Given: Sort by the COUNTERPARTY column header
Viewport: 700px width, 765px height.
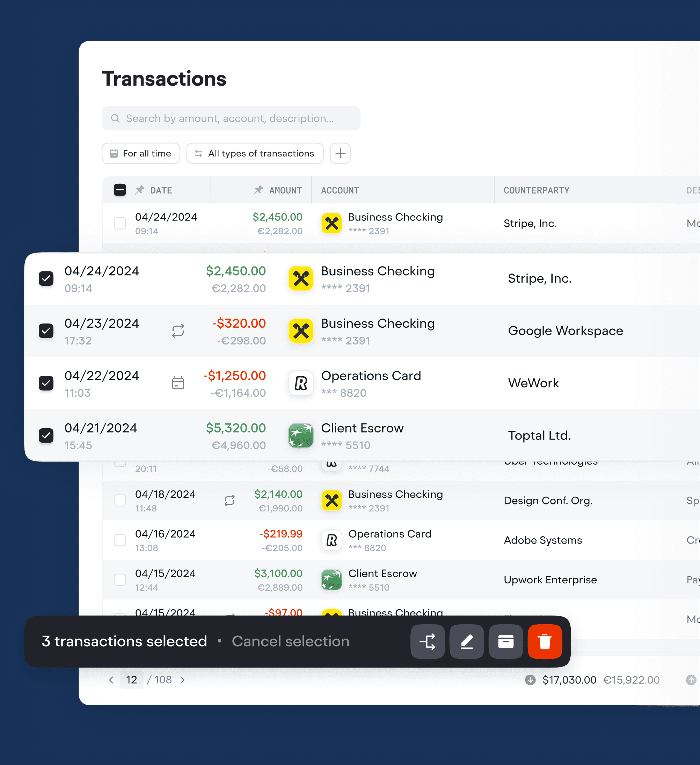Looking at the screenshot, I should [537, 190].
